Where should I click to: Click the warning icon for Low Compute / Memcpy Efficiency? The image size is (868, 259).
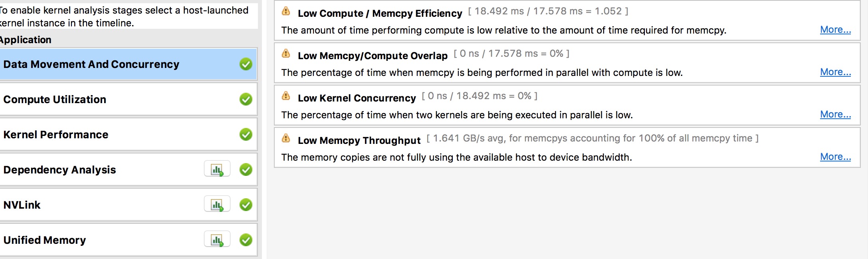pyautogui.click(x=286, y=11)
